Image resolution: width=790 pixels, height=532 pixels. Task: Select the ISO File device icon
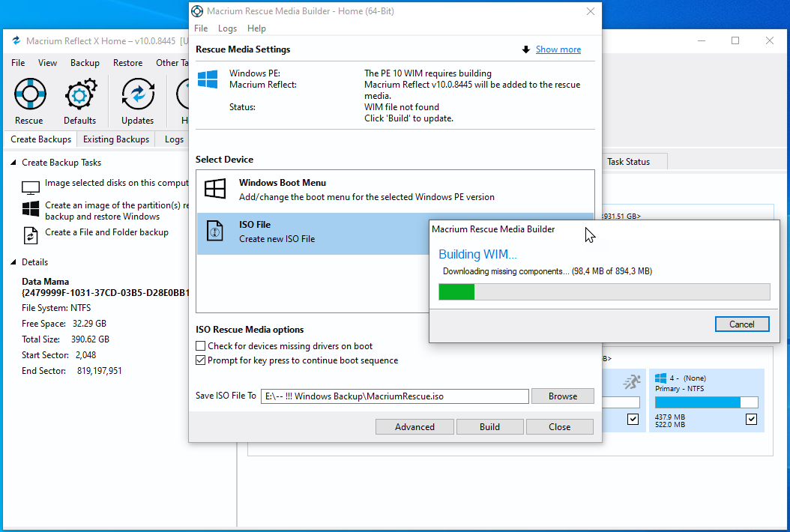coord(214,232)
